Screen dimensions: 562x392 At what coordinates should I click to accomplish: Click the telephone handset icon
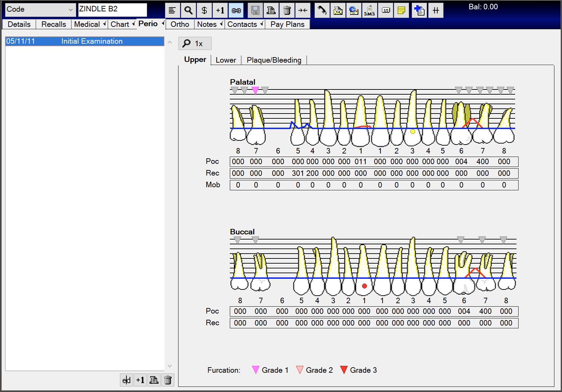(x=322, y=10)
